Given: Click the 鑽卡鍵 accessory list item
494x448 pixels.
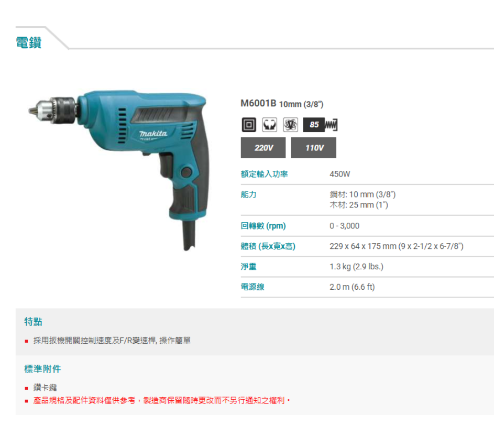Looking at the screenshot, I should point(45,388).
